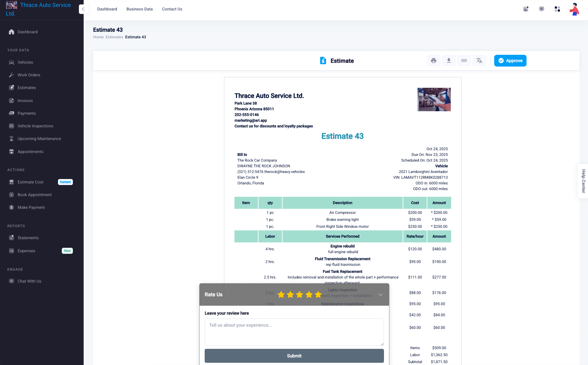Click the New badge beside Expenses
Screen dimensions: 588x365
[67, 251]
